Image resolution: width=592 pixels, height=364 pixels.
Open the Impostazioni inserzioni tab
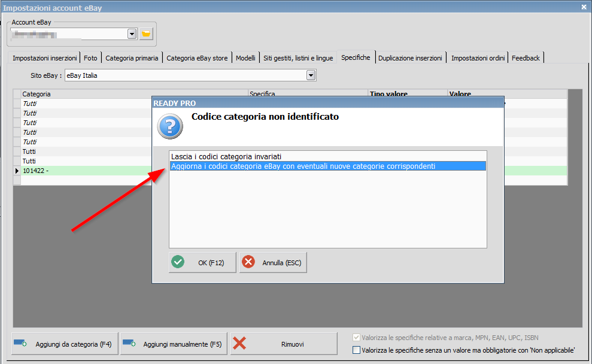[44, 57]
